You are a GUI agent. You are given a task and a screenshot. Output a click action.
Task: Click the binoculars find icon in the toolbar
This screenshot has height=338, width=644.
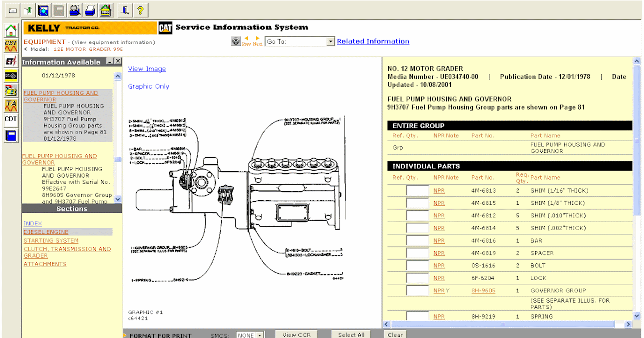pyautogui.click(x=75, y=10)
